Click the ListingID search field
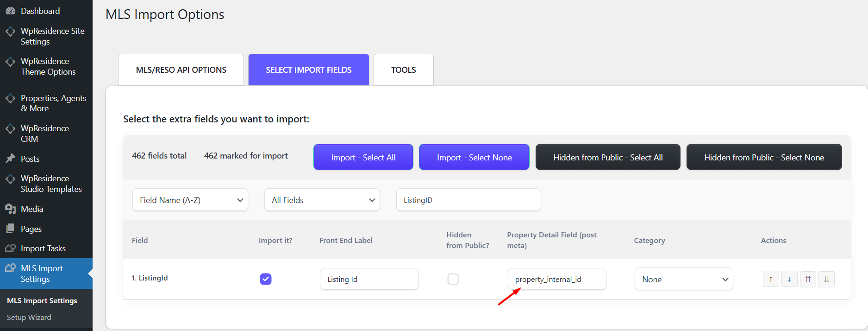 468,200
